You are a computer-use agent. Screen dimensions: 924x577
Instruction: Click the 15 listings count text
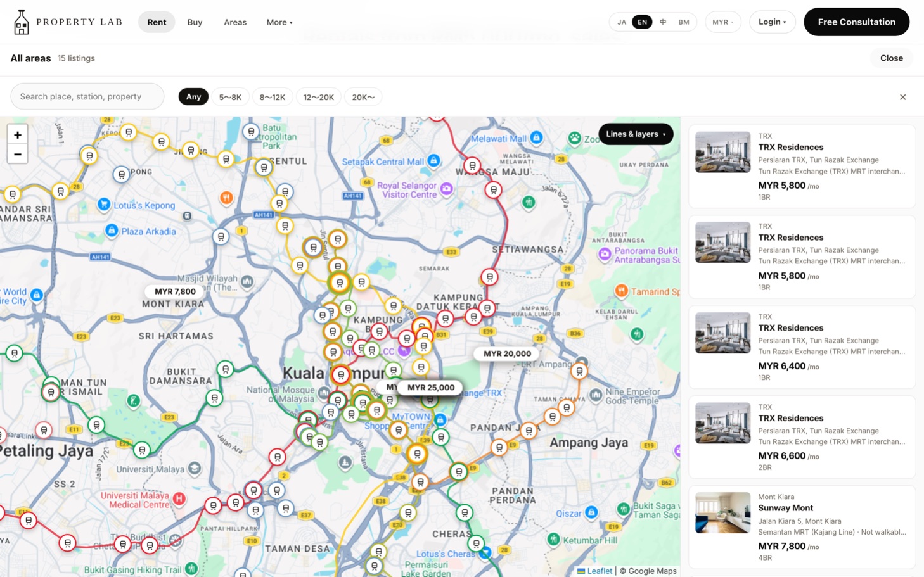[76, 58]
